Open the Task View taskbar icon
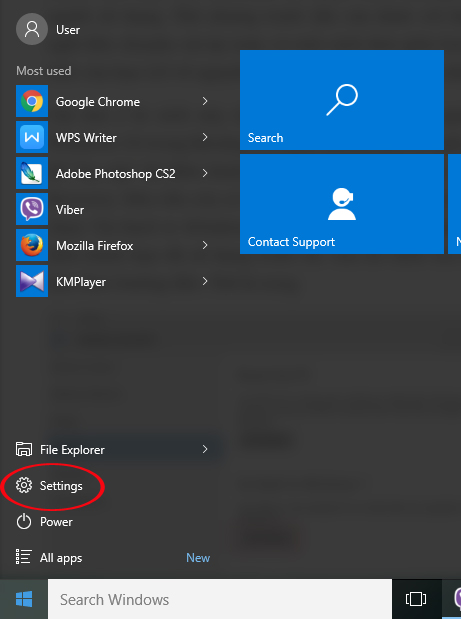 click(x=416, y=599)
